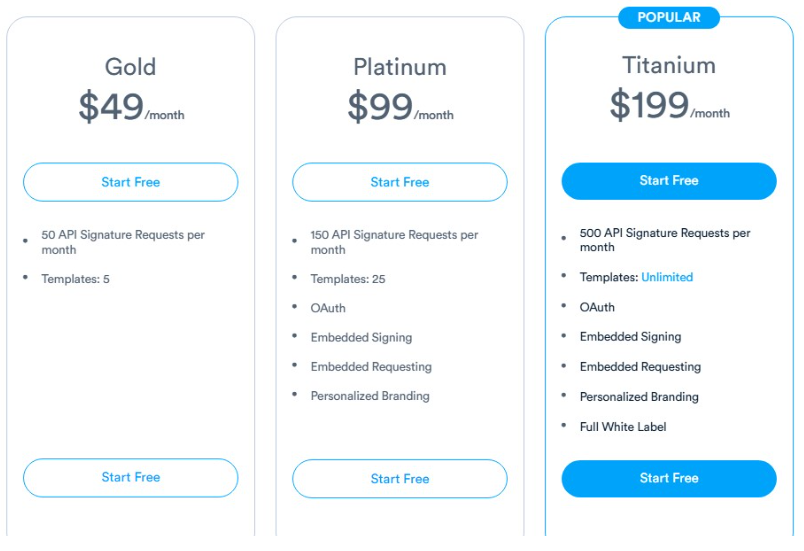This screenshot has width=804, height=551.
Task: Click Full White Label in the Titanium plan
Action: click(x=623, y=427)
